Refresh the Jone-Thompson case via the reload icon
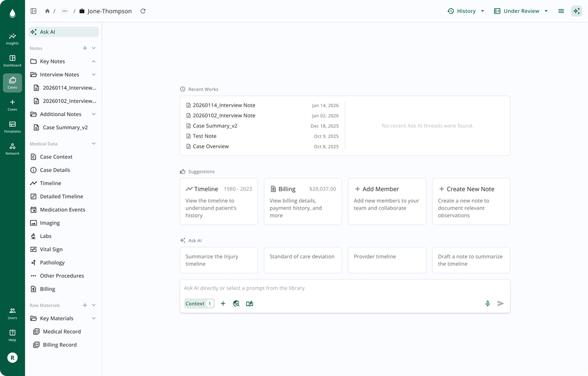 click(x=143, y=11)
